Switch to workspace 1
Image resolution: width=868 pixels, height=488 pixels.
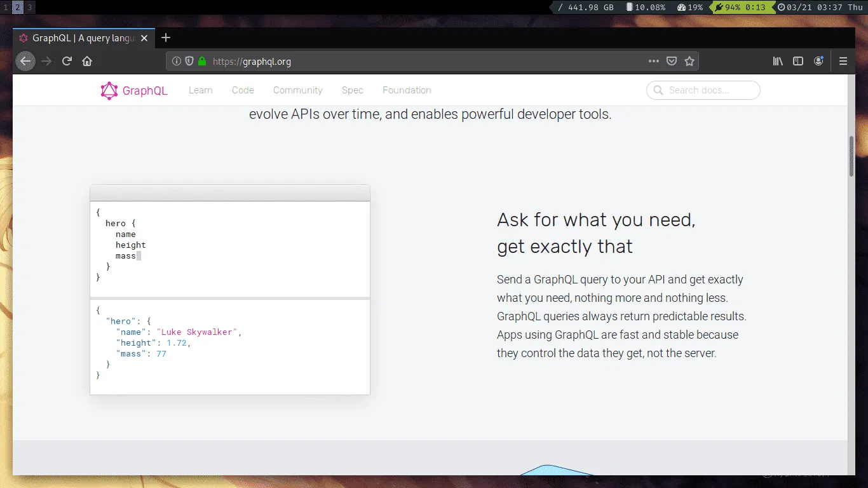(x=6, y=7)
